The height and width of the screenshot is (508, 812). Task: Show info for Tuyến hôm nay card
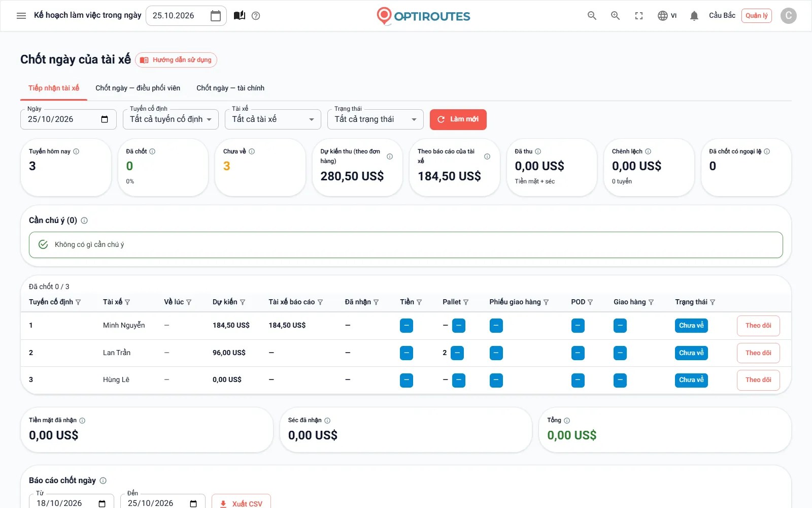tap(76, 151)
